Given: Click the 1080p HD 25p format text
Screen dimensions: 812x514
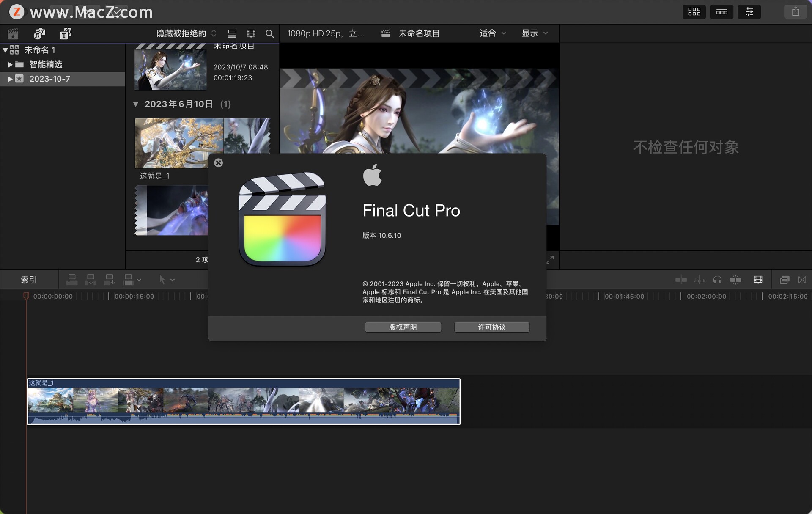Looking at the screenshot, I should [326, 33].
